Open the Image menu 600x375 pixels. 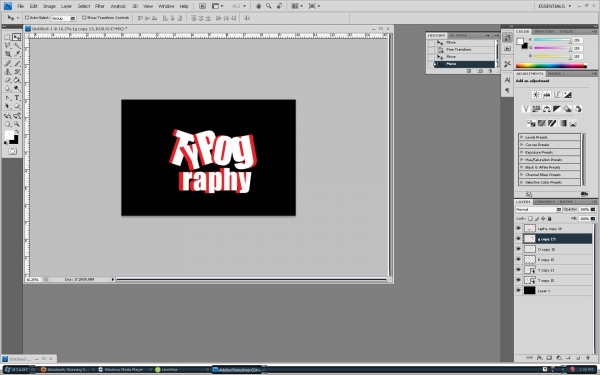click(49, 6)
